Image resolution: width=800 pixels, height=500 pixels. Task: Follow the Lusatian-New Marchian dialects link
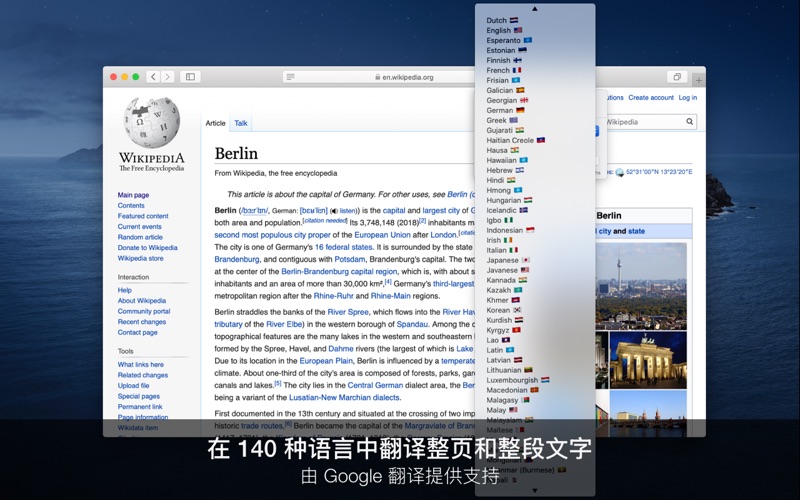click(344, 397)
